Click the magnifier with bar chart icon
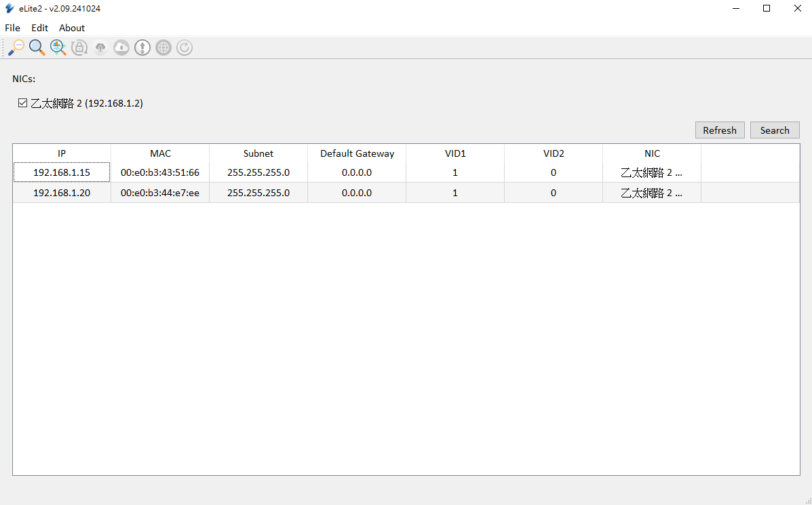Viewport: 812px width, 505px height. pos(58,48)
